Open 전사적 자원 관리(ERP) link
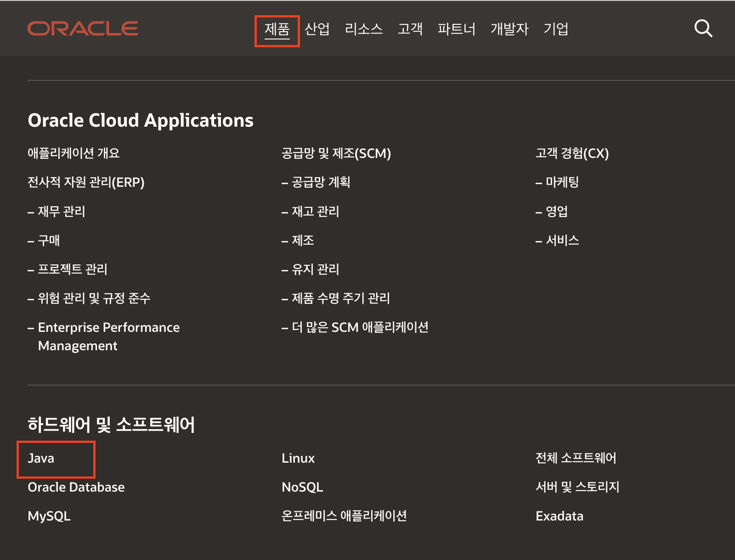Screen dimensions: 735x560 (x=86, y=182)
